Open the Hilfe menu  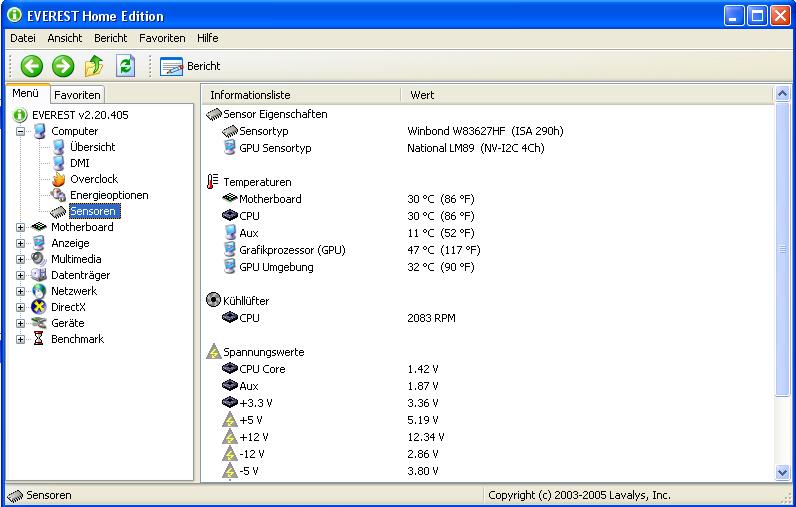coord(208,38)
